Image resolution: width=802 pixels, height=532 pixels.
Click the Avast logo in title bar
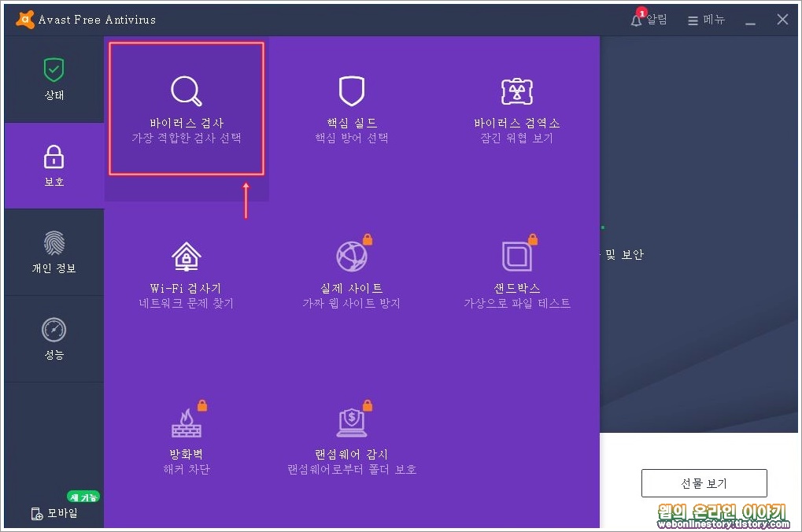click(24, 19)
